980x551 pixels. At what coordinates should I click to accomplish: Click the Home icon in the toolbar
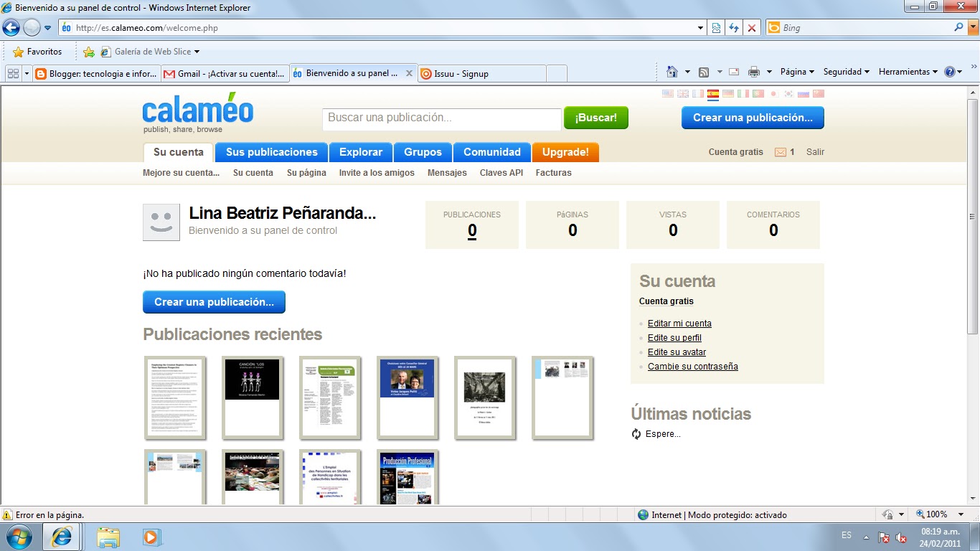coord(673,72)
